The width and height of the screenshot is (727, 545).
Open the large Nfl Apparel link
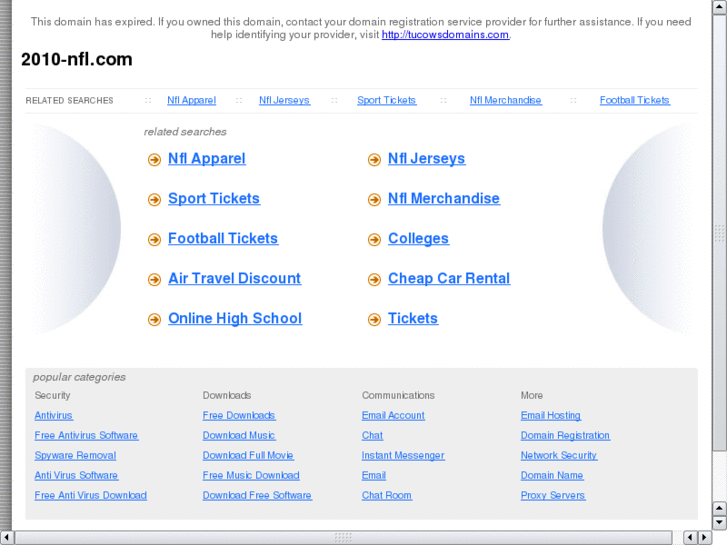pyautogui.click(x=207, y=159)
